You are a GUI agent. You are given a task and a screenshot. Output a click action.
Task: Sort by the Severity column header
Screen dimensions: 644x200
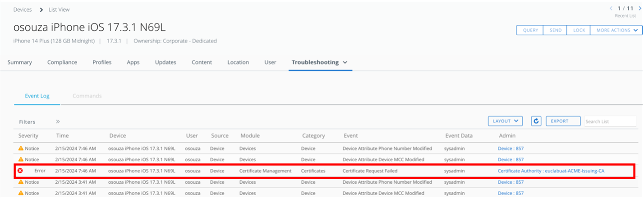pos(28,135)
